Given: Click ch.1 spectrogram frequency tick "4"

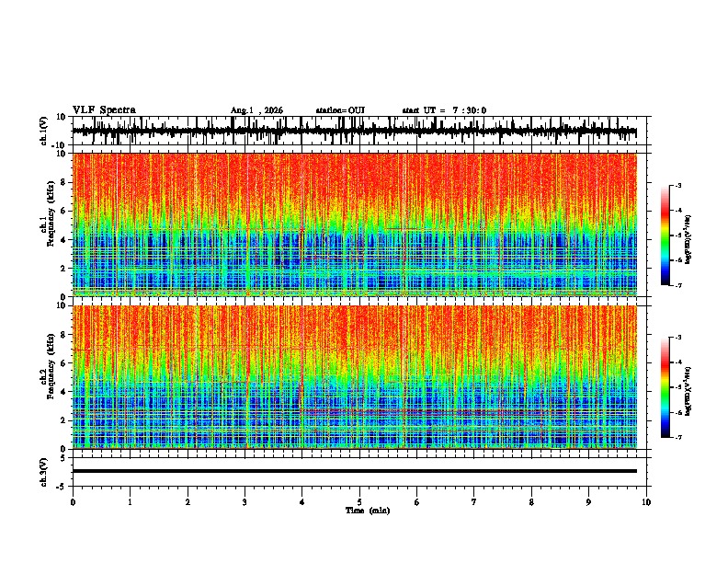Looking at the screenshot, I should click(x=65, y=240).
